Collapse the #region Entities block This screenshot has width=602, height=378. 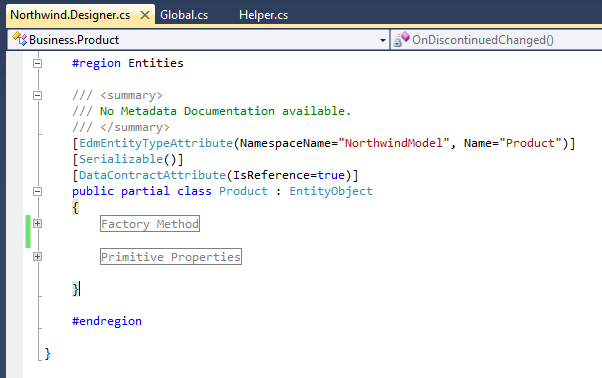coord(37,63)
